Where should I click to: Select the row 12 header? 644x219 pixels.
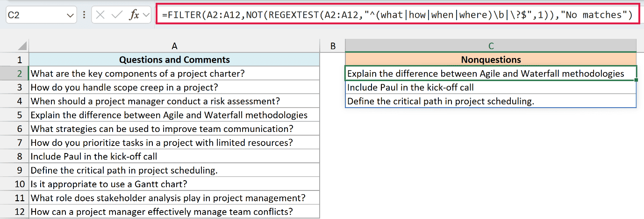pos(14,212)
